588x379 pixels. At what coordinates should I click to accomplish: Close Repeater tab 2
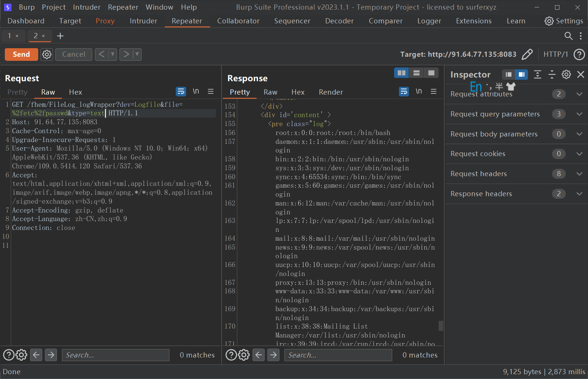tap(43, 36)
